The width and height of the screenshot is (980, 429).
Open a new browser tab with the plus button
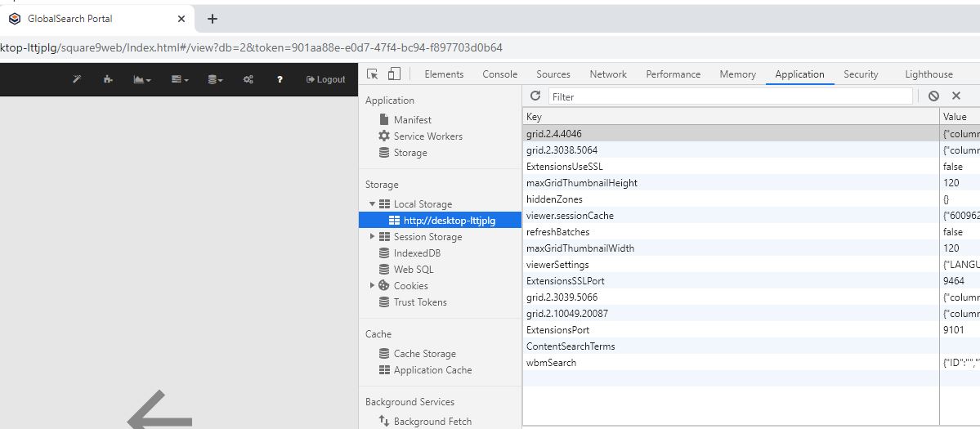pos(213,19)
